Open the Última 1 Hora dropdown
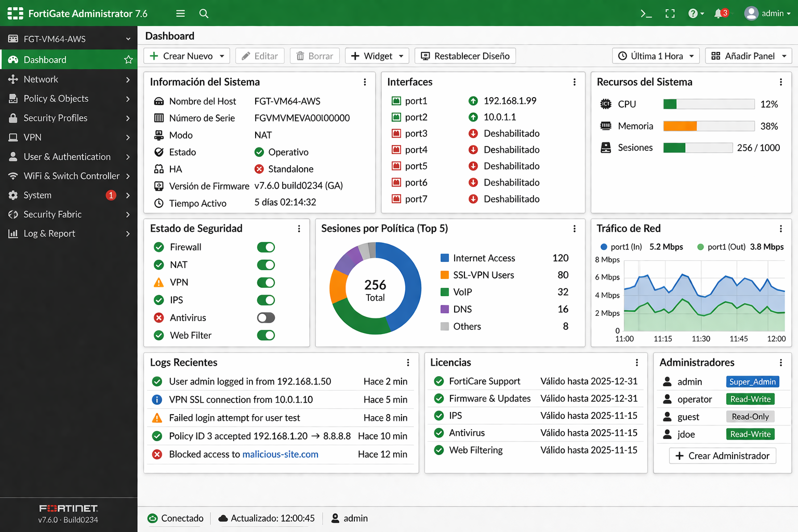The image size is (798, 532). click(656, 56)
